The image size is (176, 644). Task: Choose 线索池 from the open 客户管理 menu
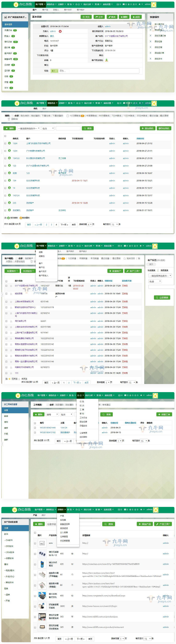42,256
